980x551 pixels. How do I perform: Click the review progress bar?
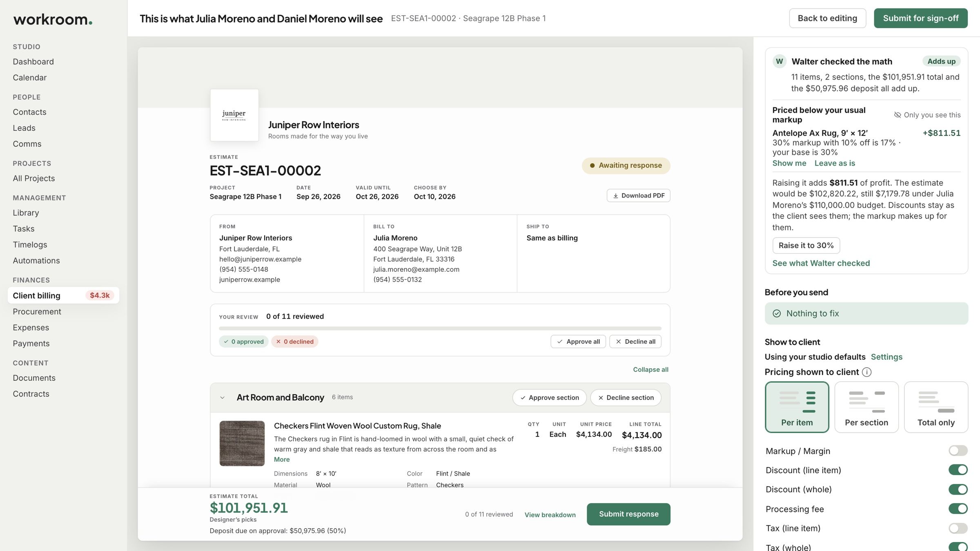point(440,328)
